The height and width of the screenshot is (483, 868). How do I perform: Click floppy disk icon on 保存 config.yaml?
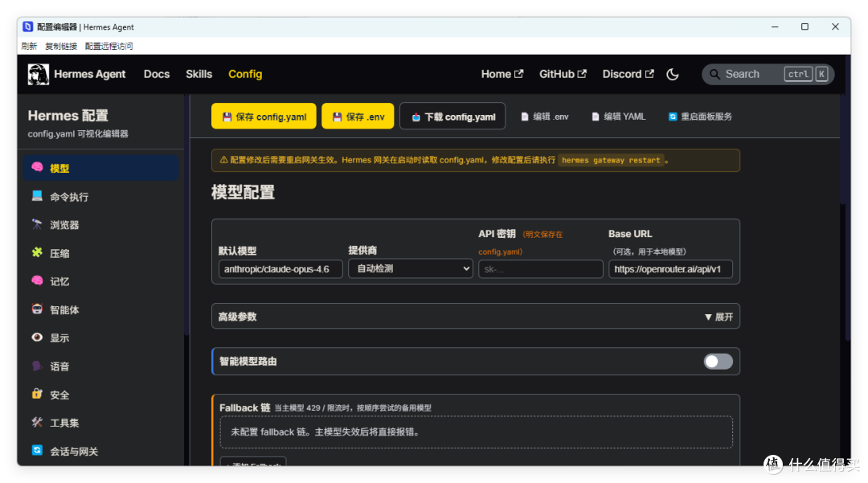tap(227, 117)
